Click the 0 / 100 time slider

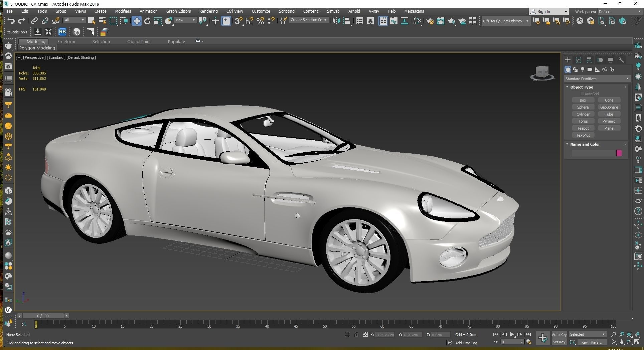43,316
